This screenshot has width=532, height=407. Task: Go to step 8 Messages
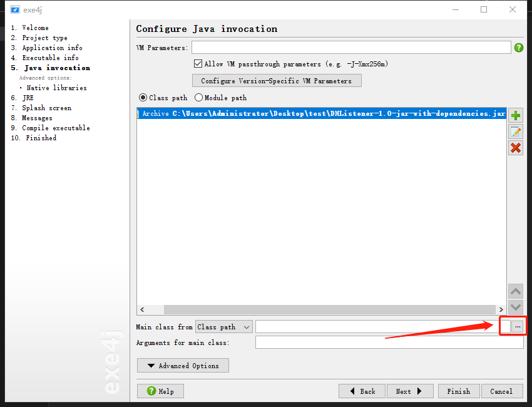pyautogui.click(x=31, y=118)
